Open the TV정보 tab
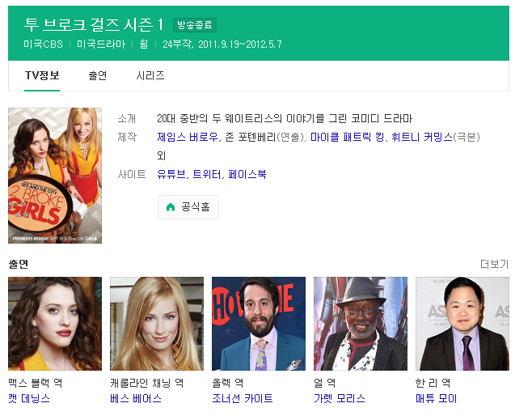 (42, 75)
